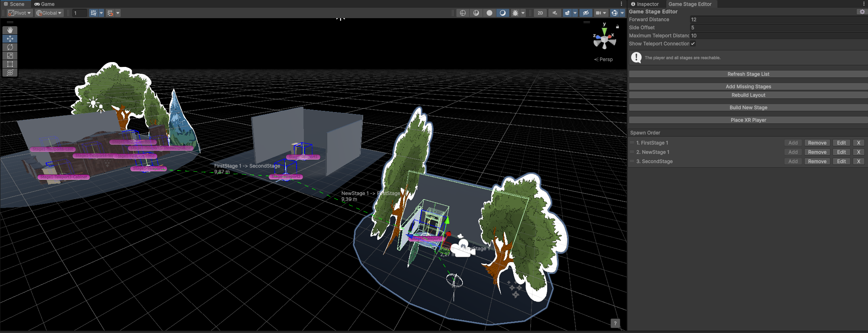
Task: Switch to unlit draw mode
Action: [489, 13]
